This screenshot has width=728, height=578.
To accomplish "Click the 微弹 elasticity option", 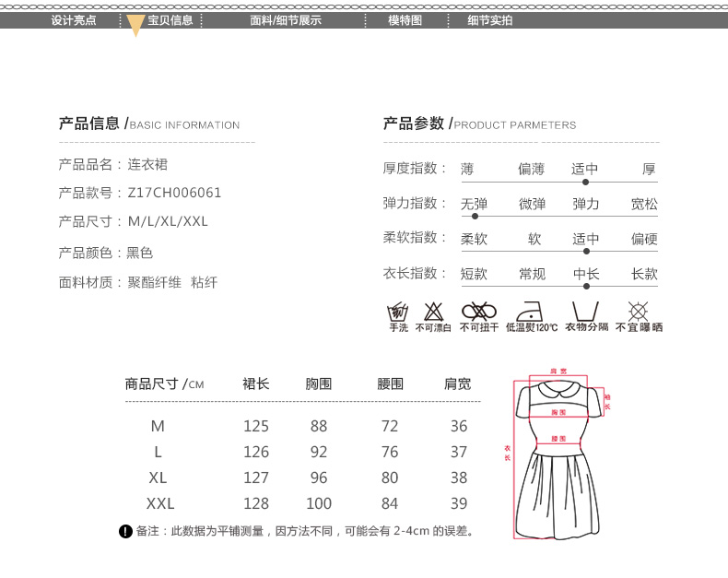I will pos(532,204).
